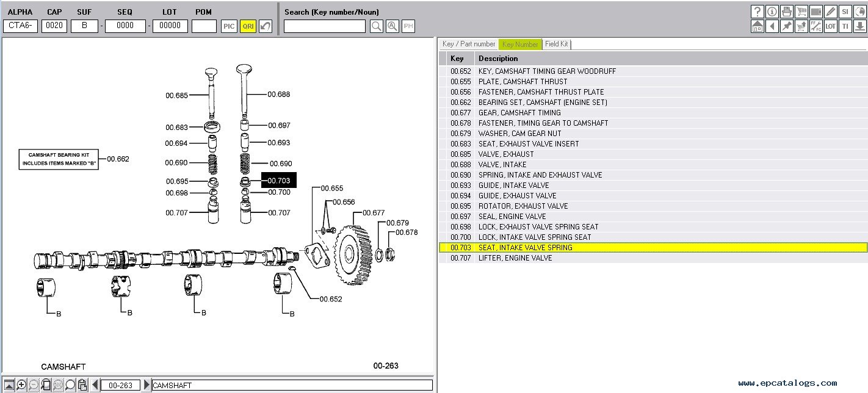
Task: Click the LOT toolbar button
Action: [x=830, y=26]
